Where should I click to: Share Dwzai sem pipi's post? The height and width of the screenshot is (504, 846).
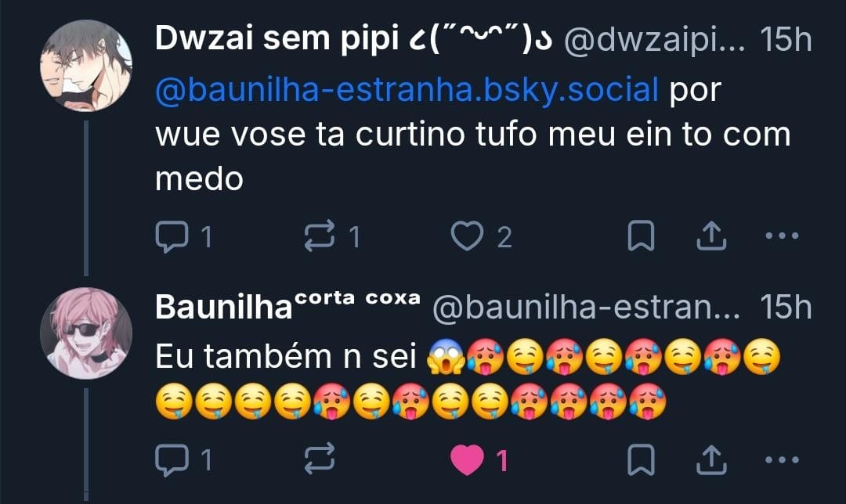[x=711, y=236]
